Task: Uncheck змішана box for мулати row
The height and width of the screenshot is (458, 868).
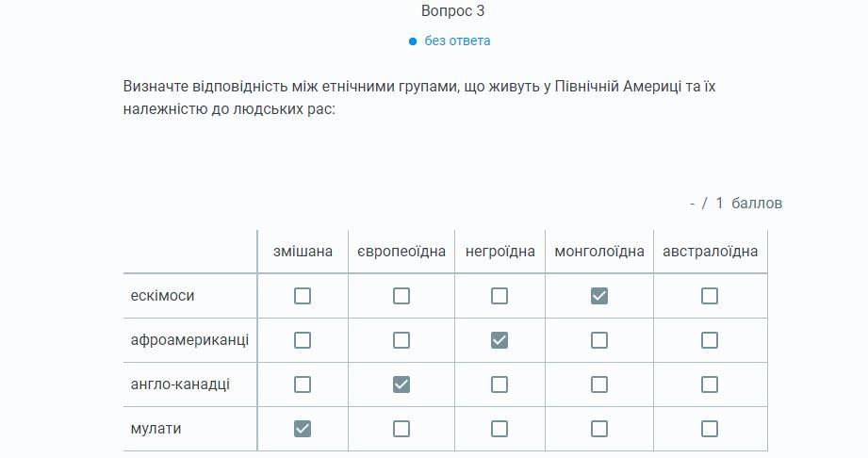Action: coord(303,429)
